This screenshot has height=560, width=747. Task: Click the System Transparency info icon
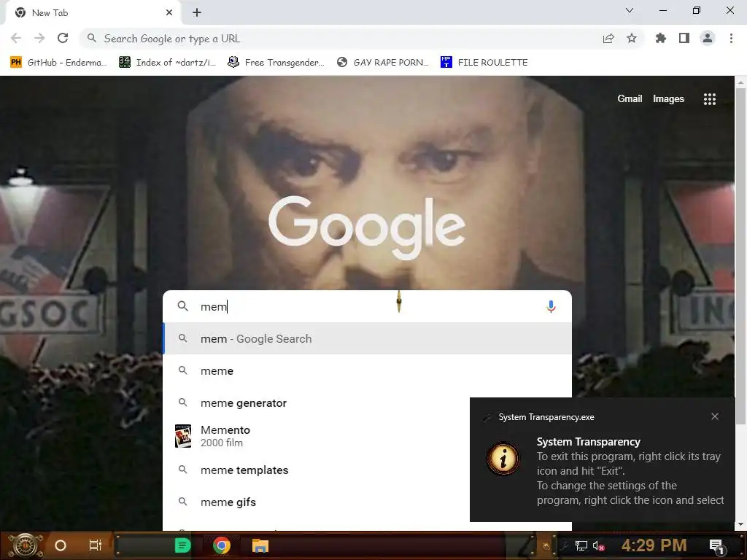click(503, 459)
